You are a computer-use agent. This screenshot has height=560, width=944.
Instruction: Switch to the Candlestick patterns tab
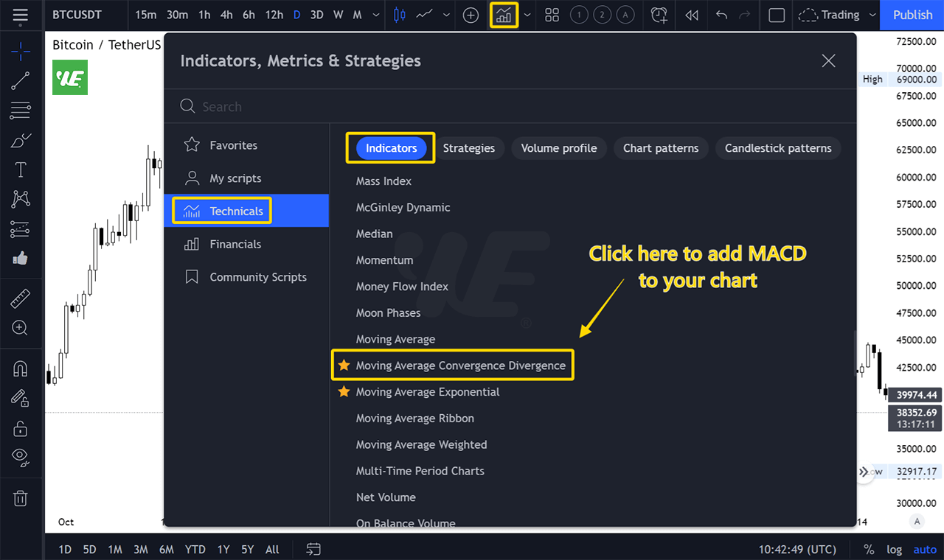click(778, 148)
